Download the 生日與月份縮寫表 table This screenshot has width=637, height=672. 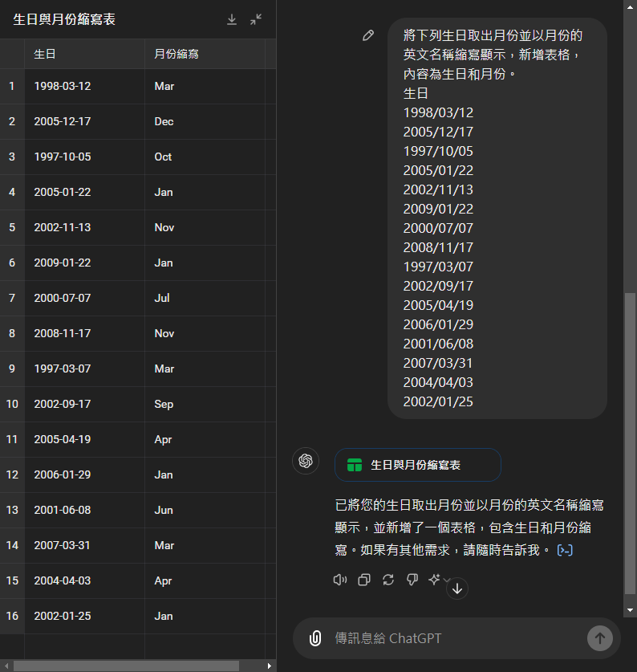coord(232,20)
